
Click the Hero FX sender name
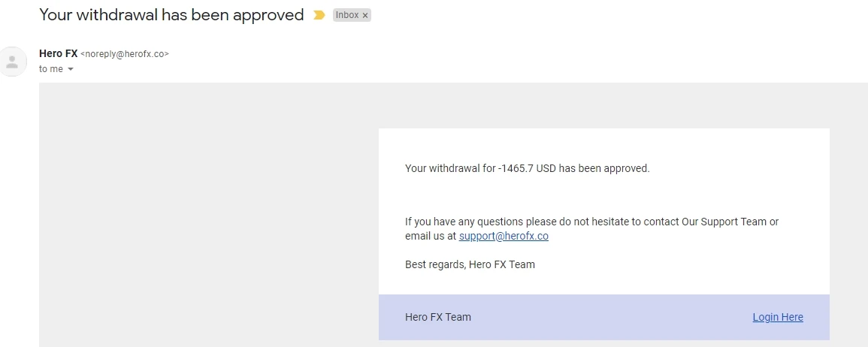tap(58, 53)
